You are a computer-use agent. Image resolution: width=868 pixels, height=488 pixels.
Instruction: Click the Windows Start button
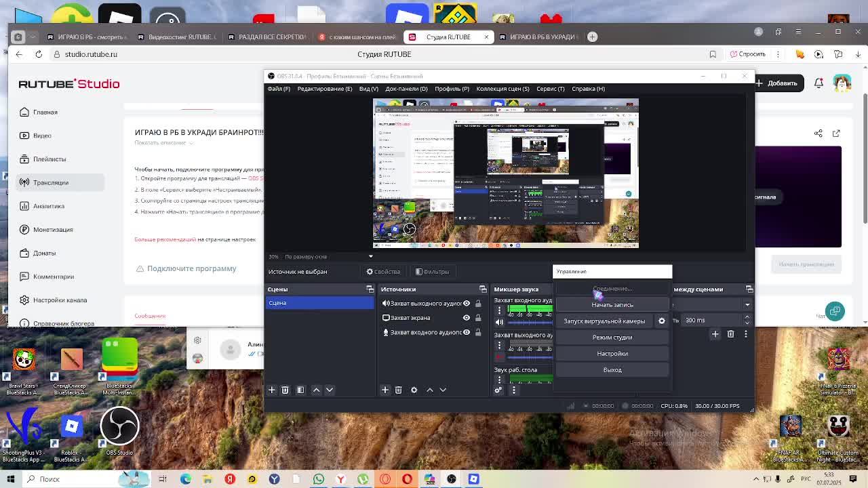tap(11, 479)
